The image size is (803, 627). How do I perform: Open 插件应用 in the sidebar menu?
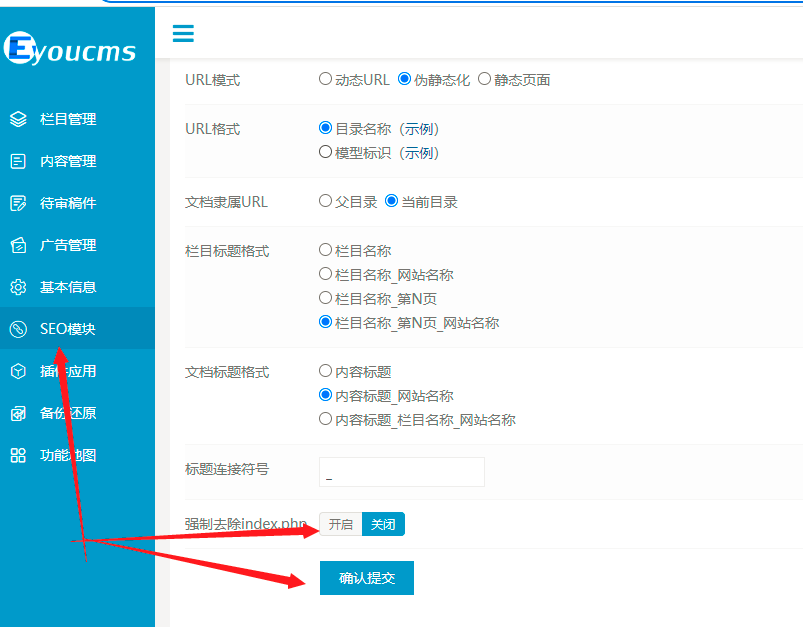click(x=68, y=371)
